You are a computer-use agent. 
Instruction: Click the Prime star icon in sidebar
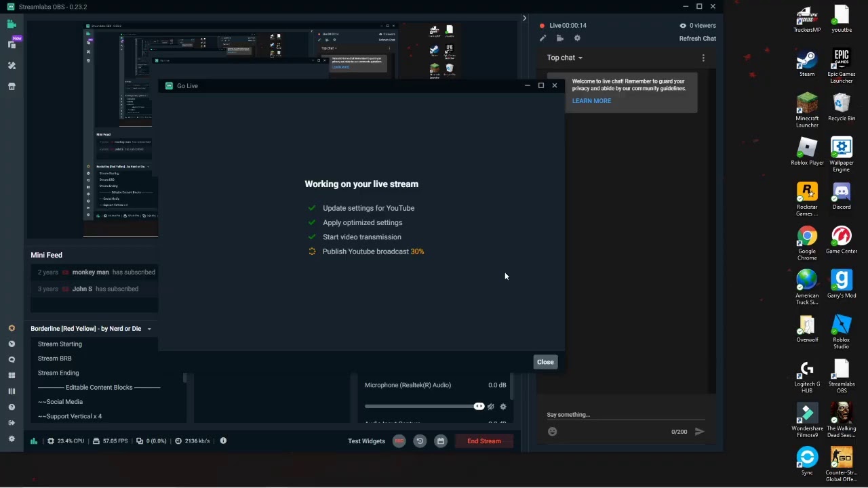[12, 328]
